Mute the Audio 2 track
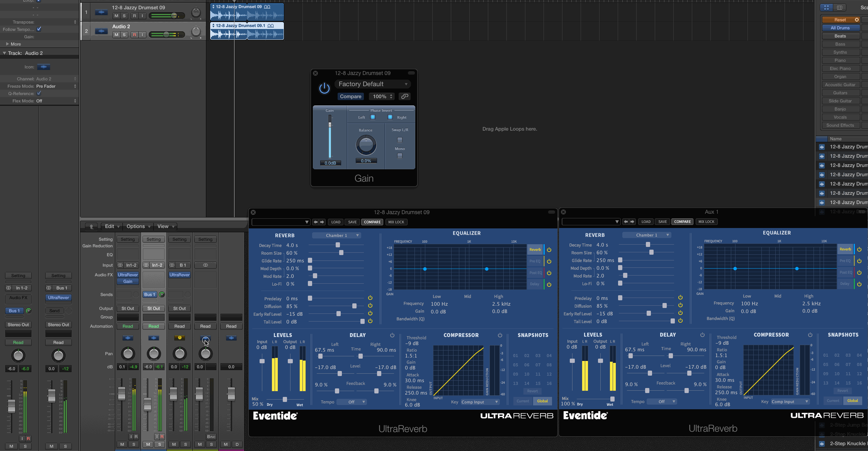The height and width of the screenshot is (451, 868). click(116, 35)
